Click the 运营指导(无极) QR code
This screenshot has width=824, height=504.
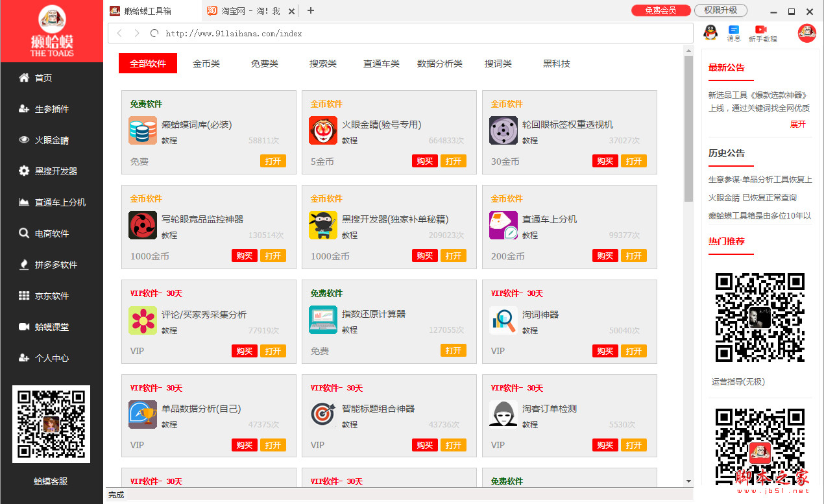click(x=760, y=317)
